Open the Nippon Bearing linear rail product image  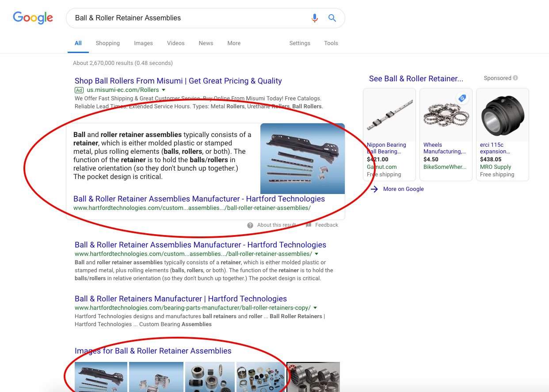(389, 115)
